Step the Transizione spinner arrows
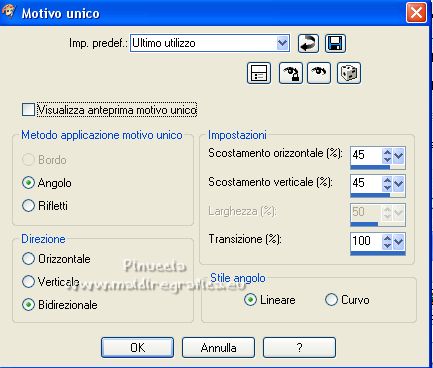Viewport: 433px width, 368px height. (387, 241)
